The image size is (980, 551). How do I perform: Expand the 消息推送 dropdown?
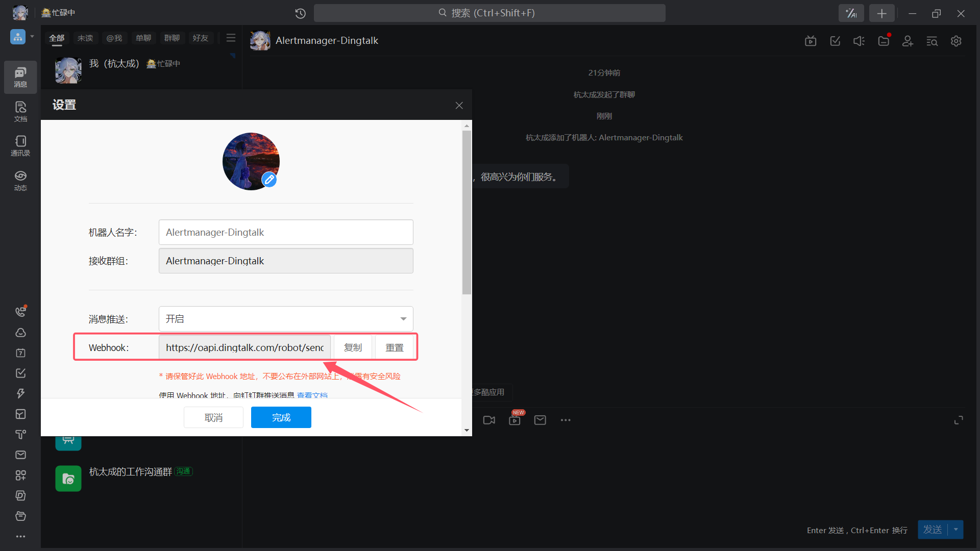(x=403, y=319)
